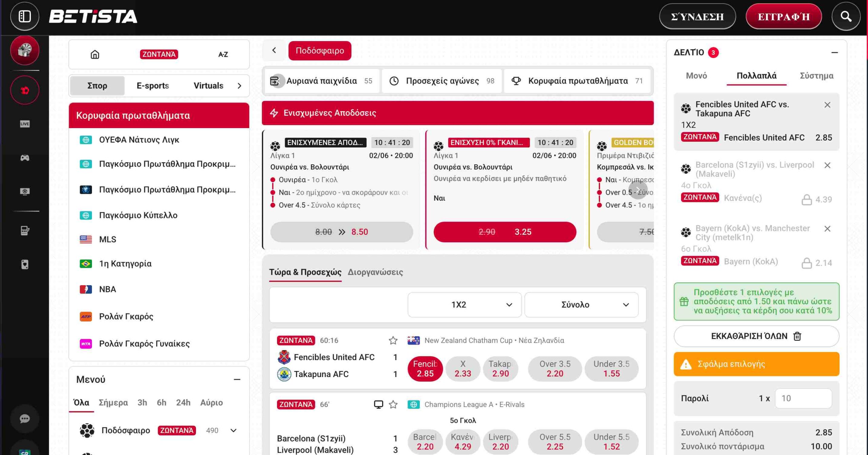The height and width of the screenshot is (455, 868).
Task: Toggle Over 5.5 at 2.25 odds
Action: (x=555, y=442)
